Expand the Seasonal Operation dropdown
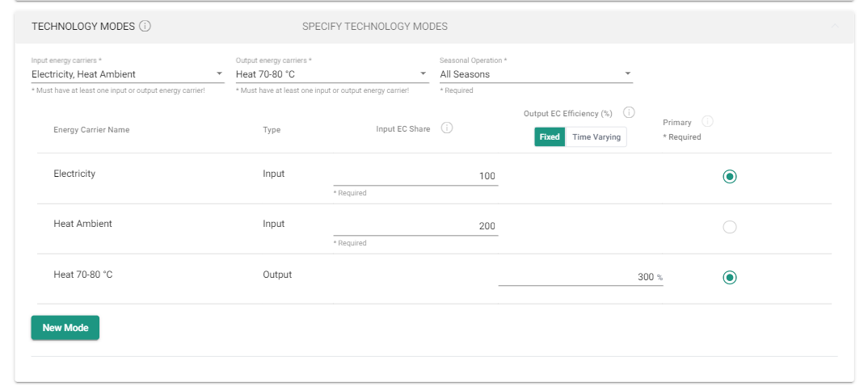This screenshot has width=868, height=386. pyautogui.click(x=536, y=74)
